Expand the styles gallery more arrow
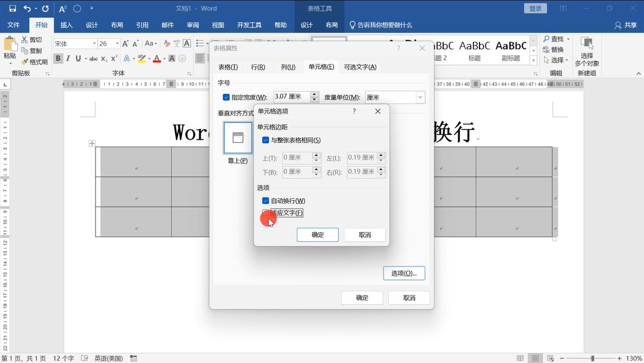644x363 pixels. pyautogui.click(x=533, y=60)
